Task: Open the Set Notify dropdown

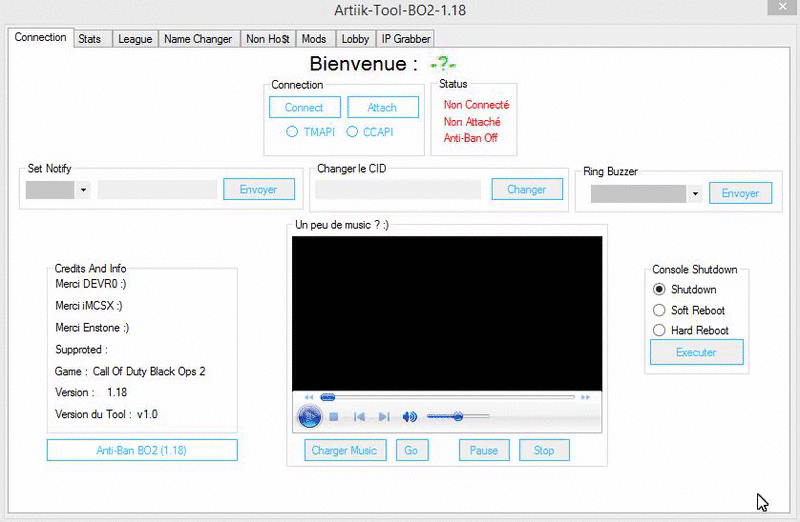Action: tap(83, 190)
